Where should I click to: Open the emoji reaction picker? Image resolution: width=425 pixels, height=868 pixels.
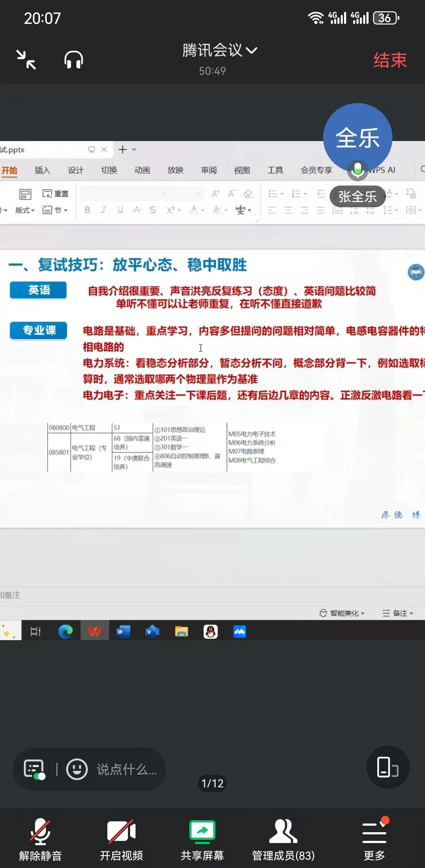point(77,769)
